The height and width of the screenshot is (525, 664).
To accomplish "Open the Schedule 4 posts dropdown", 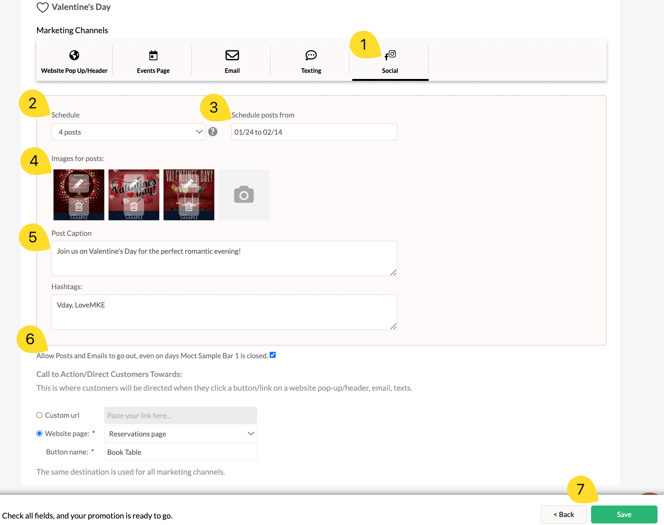I will click(128, 132).
